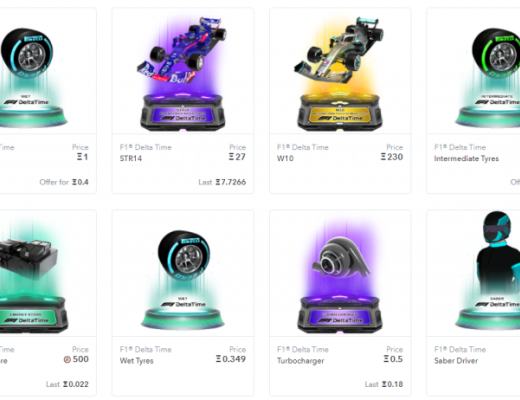The image size is (520, 400).
Task: Click the 230 ETH price on W10
Action: (x=392, y=157)
